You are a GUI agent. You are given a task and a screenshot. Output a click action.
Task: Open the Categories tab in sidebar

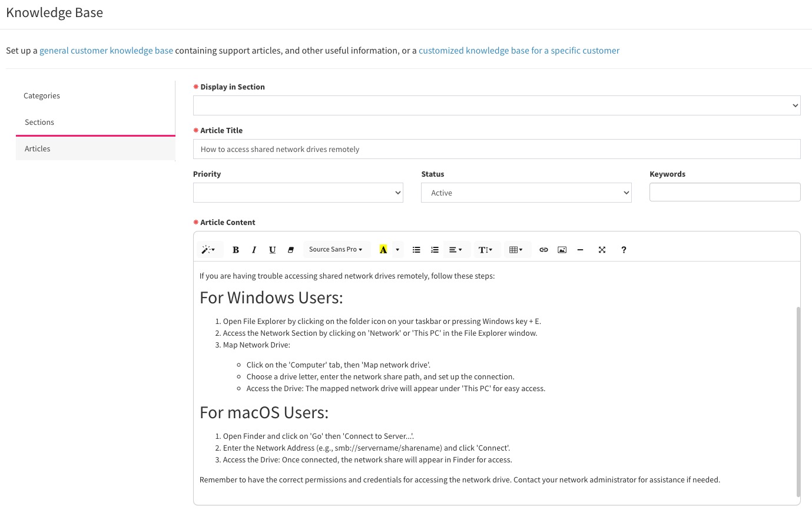point(42,96)
